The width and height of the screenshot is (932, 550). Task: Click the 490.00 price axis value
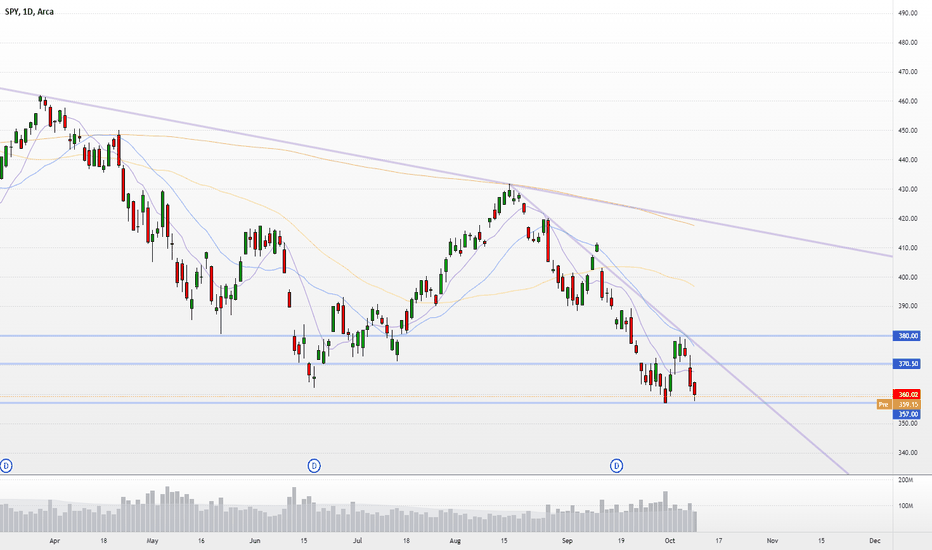(x=908, y=13)
